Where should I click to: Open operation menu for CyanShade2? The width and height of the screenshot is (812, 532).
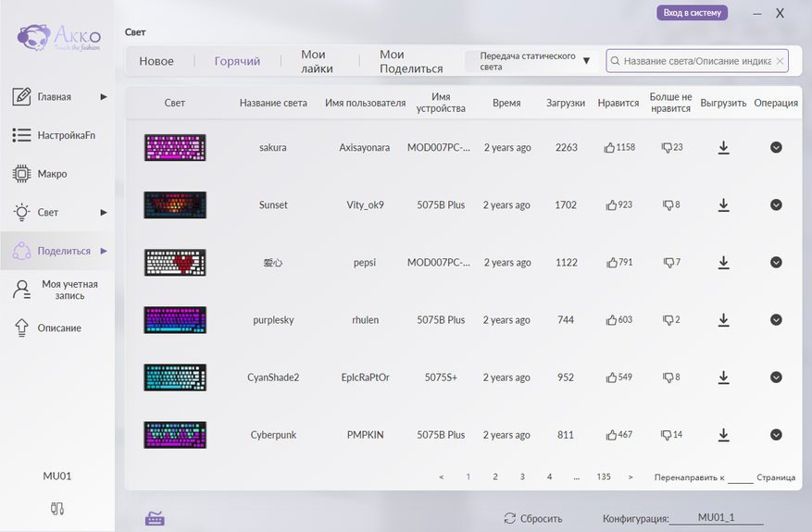[x=776, y=377]
